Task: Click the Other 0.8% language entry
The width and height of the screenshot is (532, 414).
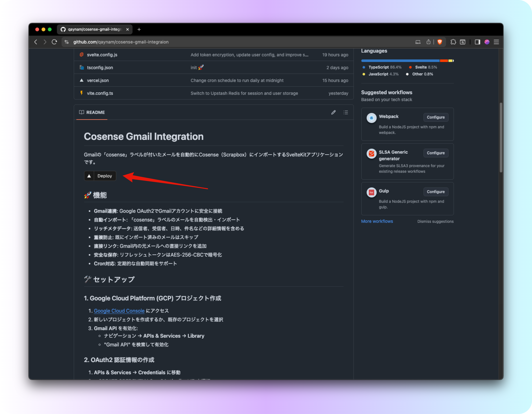Action: [x=420, y=74]
